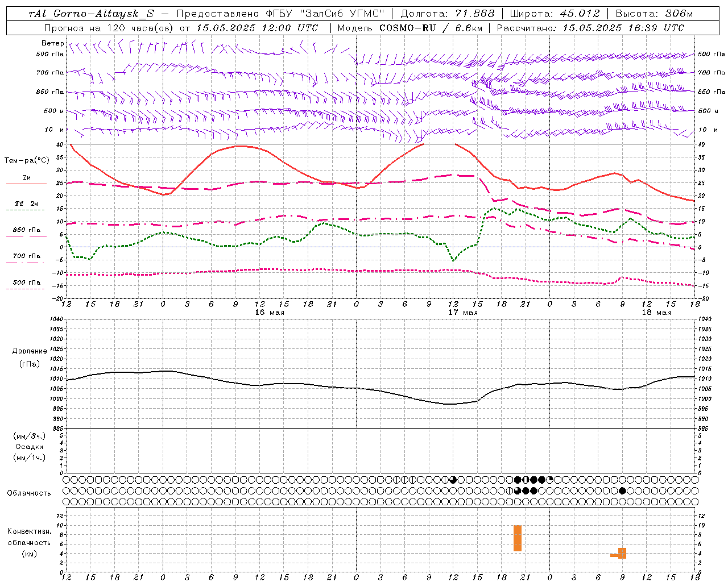The height and width of the screenshot is (582, 728).
Task: Click the 500 м wind level label on left axis
Action: [54, 111]
